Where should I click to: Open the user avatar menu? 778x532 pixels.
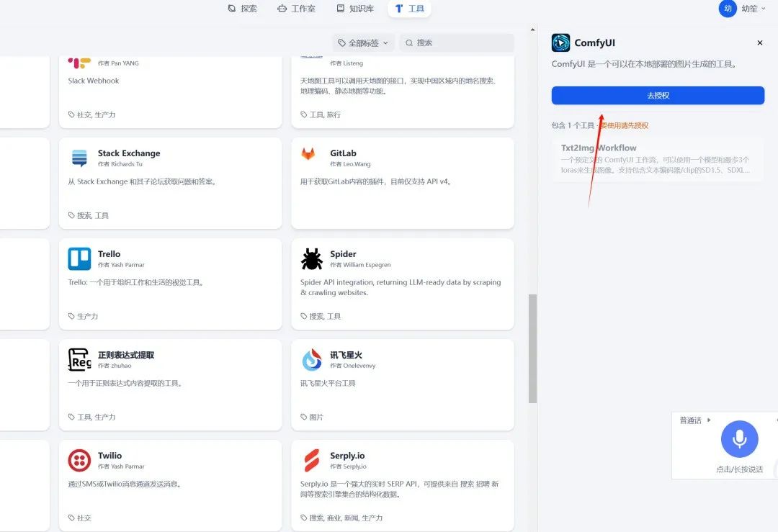tap(728, 9)
